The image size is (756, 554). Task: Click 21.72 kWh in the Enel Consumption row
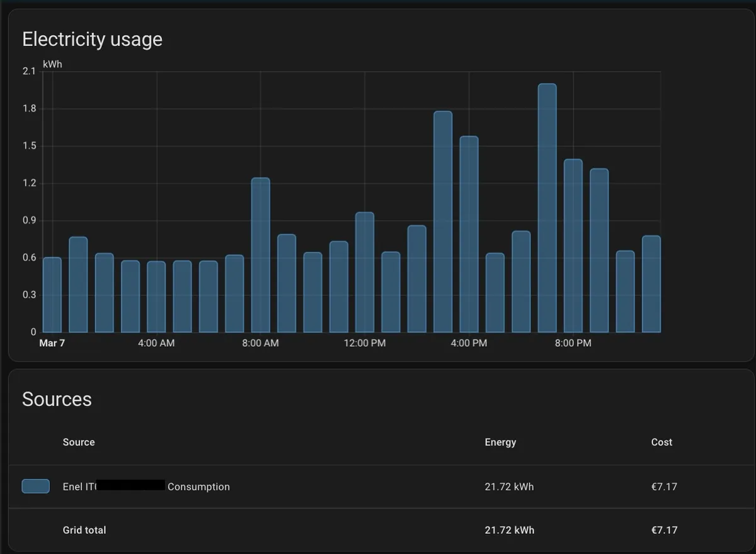pyautogui.click(x=509, y=487)
